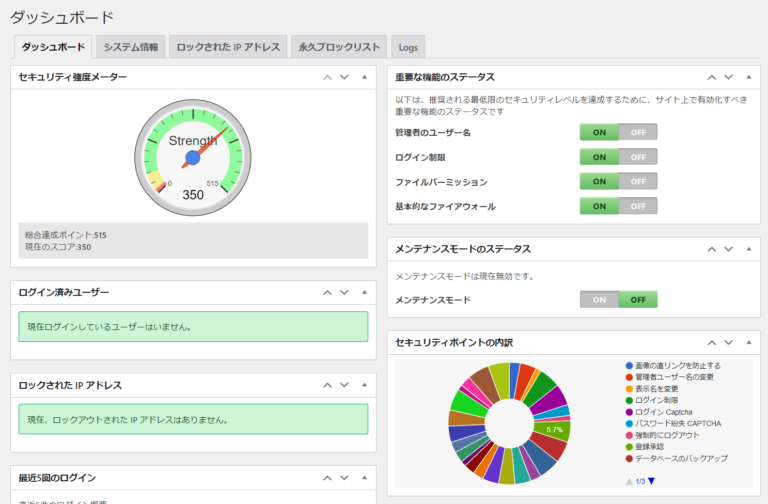Select データベースのバックアップ legend entry

(x=677, y=458)
